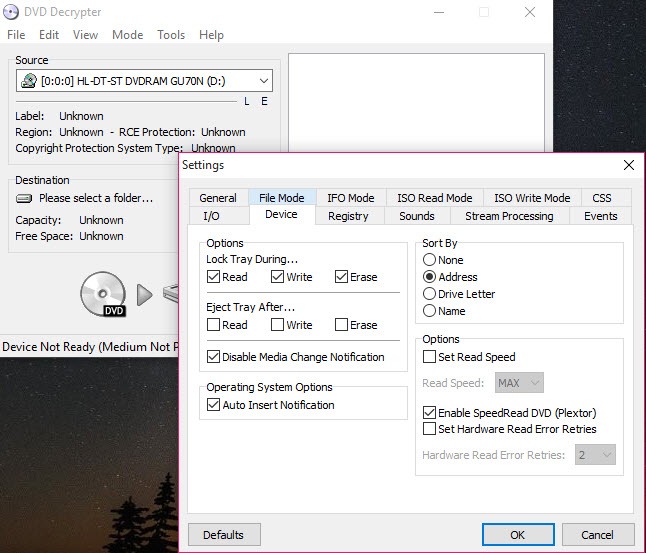Click the Defaults button
646x553 pixels.
[224, 534]
